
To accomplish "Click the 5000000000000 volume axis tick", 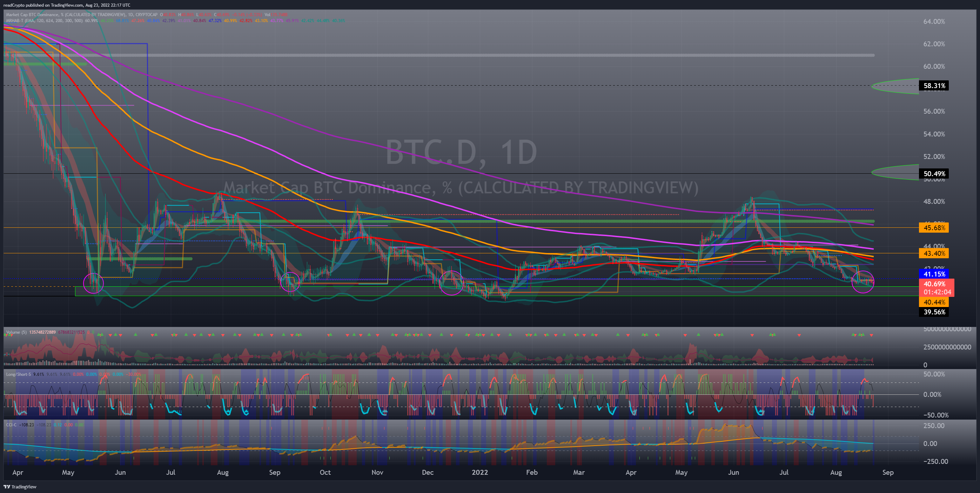I will pos(947,329).
